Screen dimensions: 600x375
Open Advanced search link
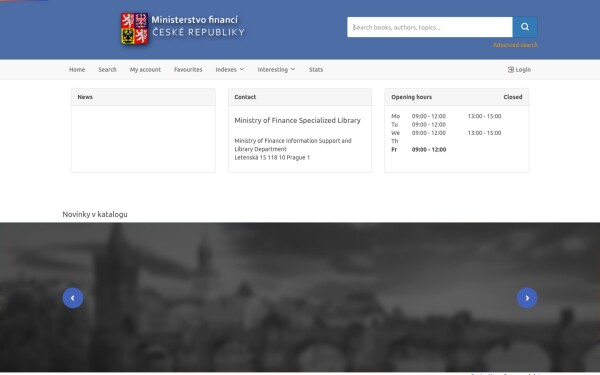coord(515,45)
